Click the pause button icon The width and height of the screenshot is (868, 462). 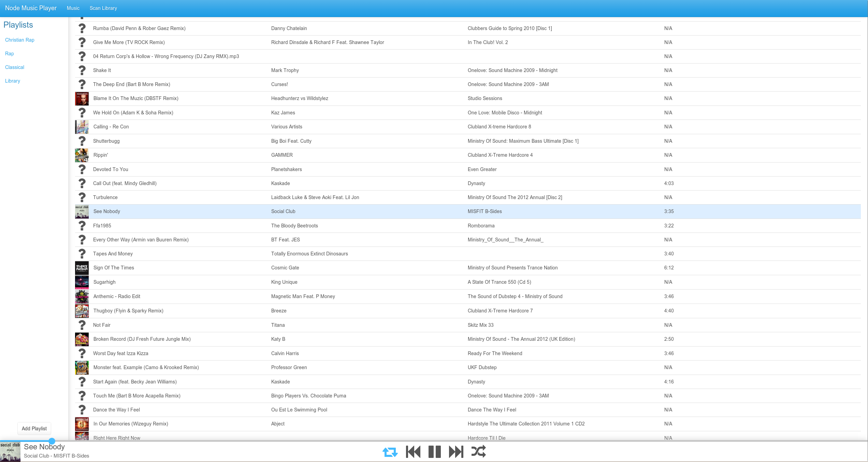coord(434,452)
